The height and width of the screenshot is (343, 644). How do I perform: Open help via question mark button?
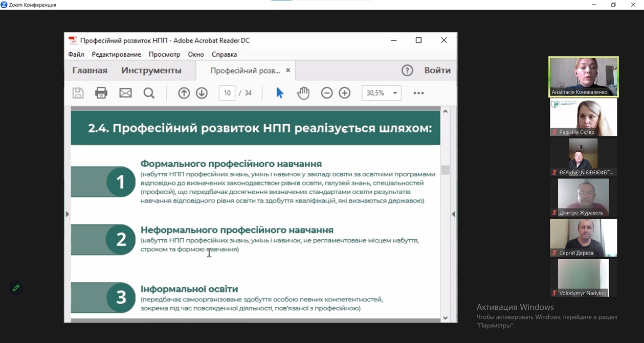[407, 70]
